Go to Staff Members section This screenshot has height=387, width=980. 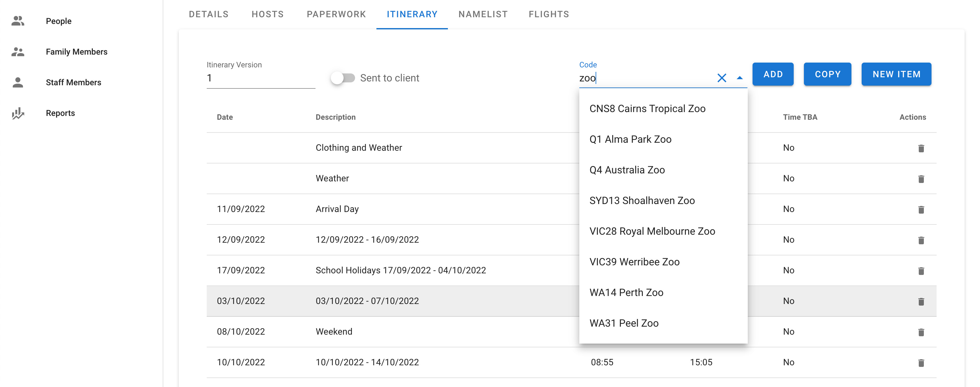point(73,82)
